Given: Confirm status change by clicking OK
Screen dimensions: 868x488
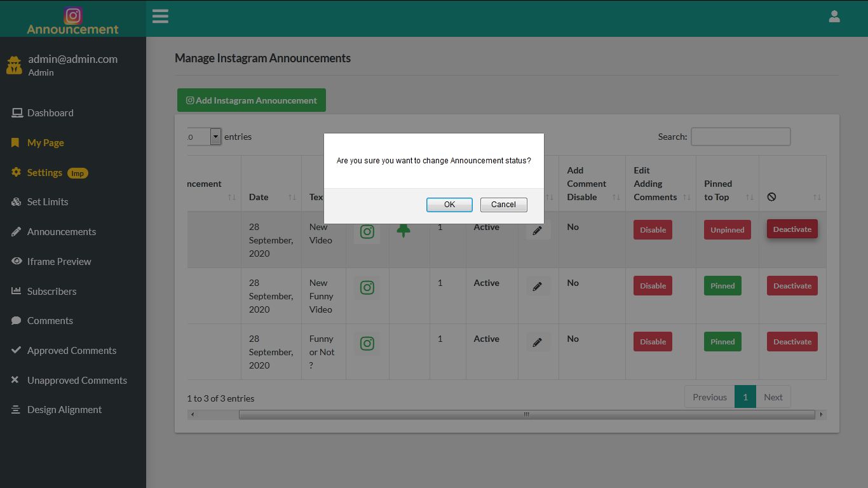Looking at the screenshot, I should 449,204.
